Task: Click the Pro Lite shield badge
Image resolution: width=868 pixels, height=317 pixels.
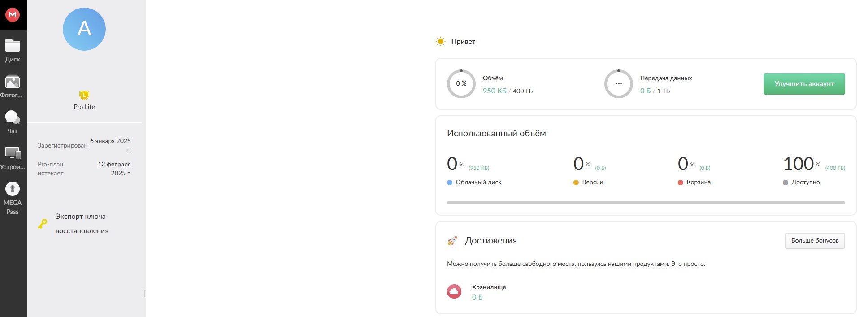Action: [84, 95]
